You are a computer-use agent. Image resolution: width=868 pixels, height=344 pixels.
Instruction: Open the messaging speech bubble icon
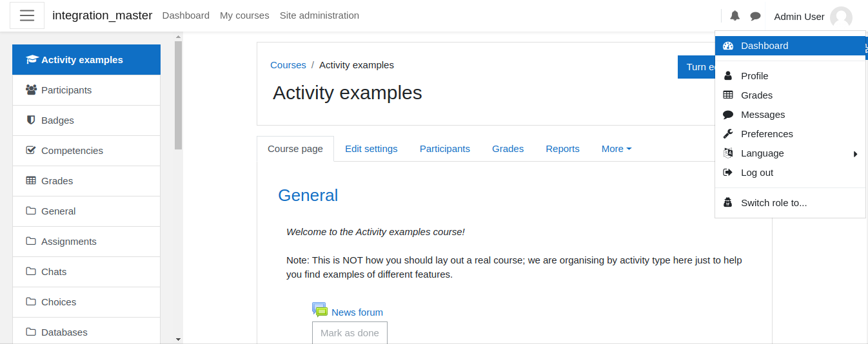click(755, 16)
